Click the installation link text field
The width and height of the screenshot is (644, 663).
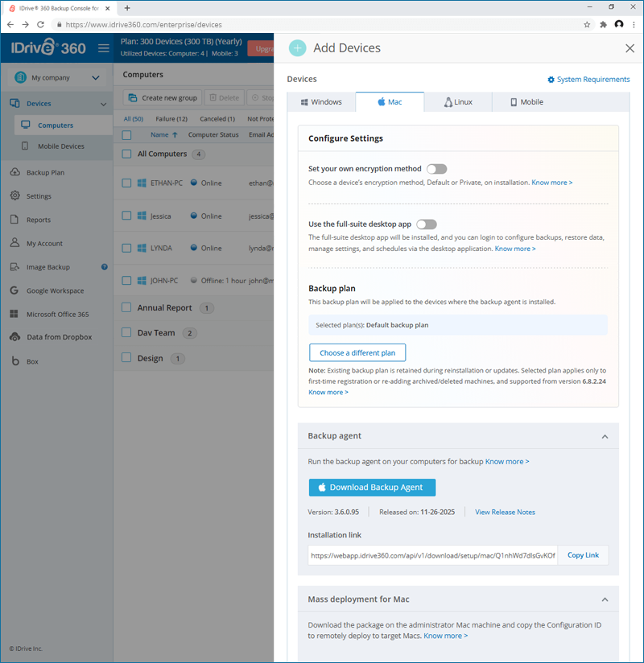pyautogui.click(x=432, y=556)
